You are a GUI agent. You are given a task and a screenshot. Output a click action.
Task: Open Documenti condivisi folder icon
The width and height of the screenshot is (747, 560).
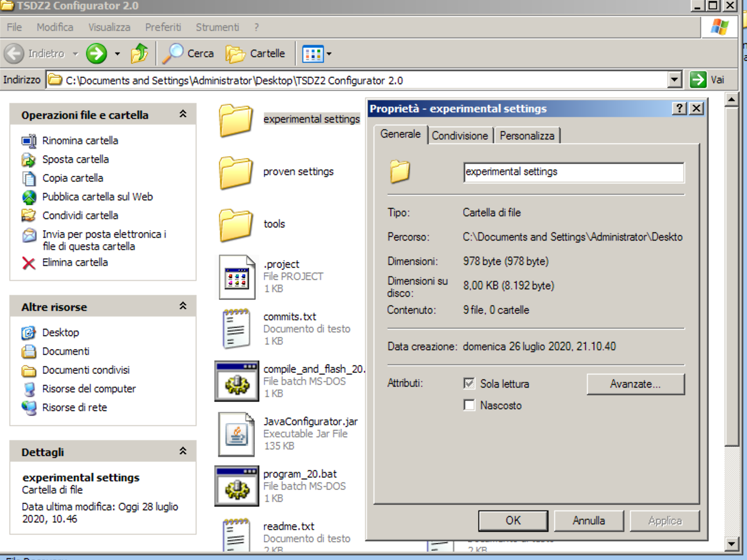[x=29, y=370]
